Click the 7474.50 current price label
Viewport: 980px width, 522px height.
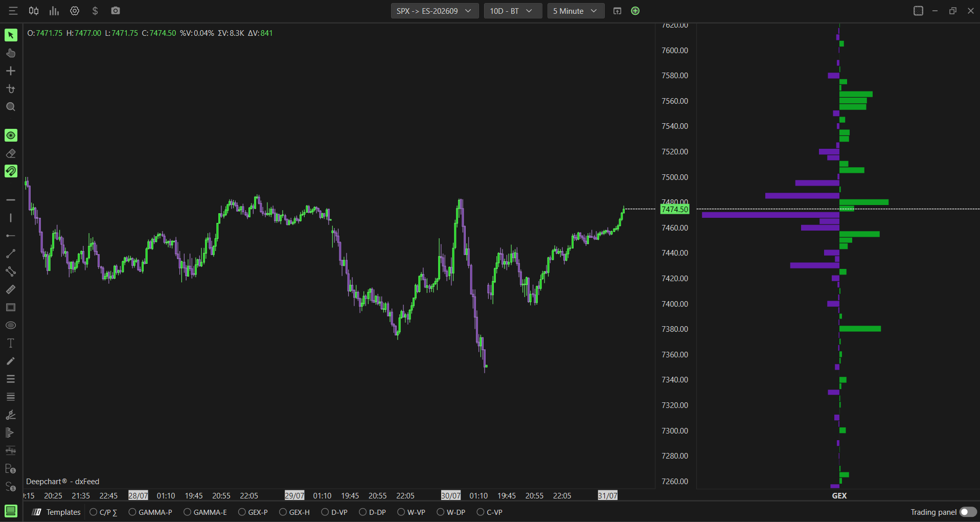click(x=675, y=209)
